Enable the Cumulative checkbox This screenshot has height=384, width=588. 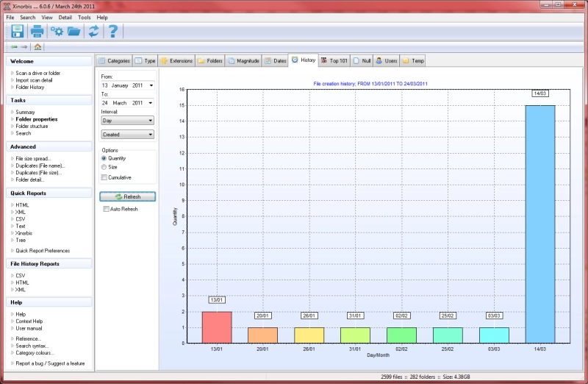point(104,177)
